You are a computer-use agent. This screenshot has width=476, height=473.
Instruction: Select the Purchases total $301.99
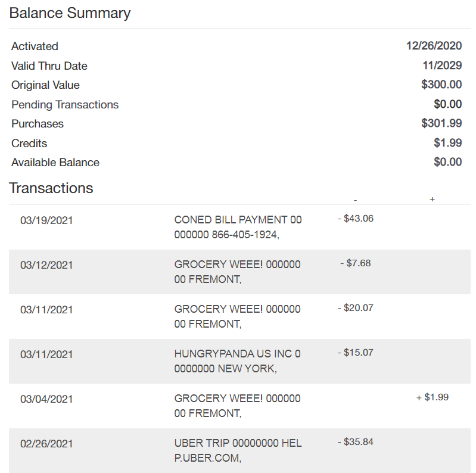tap(441, 124)
